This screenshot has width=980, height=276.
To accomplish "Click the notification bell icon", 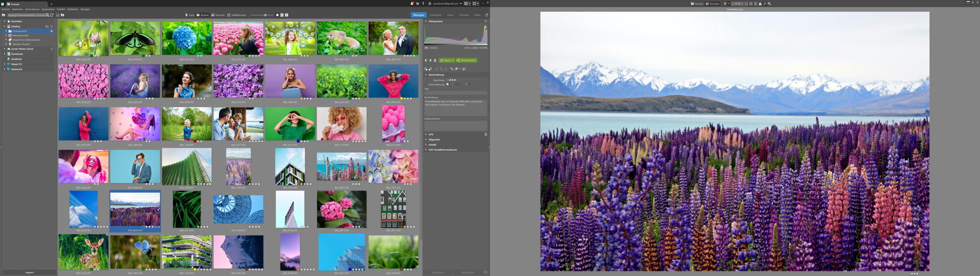I will click(x=412, y=3).
